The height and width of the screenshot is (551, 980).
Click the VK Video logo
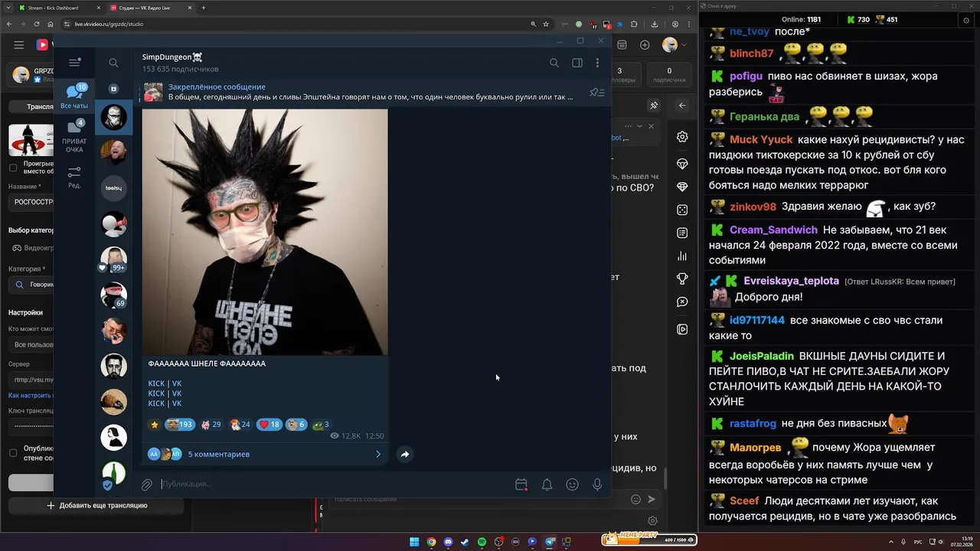pos(43,45)
